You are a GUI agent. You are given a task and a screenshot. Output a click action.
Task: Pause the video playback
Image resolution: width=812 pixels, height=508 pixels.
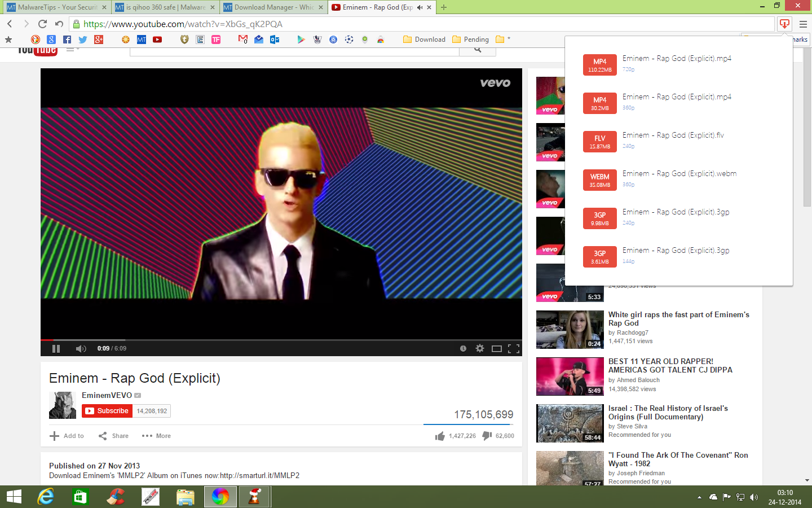[56, 348]
